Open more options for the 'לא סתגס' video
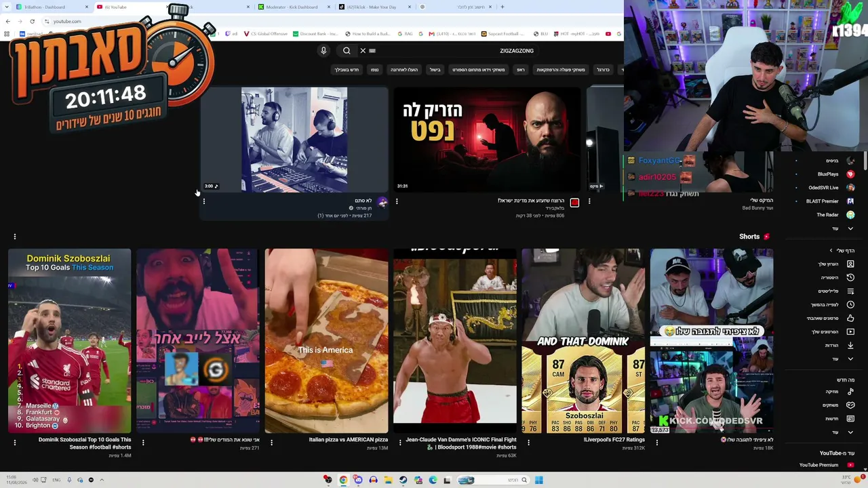 point(203,201)
